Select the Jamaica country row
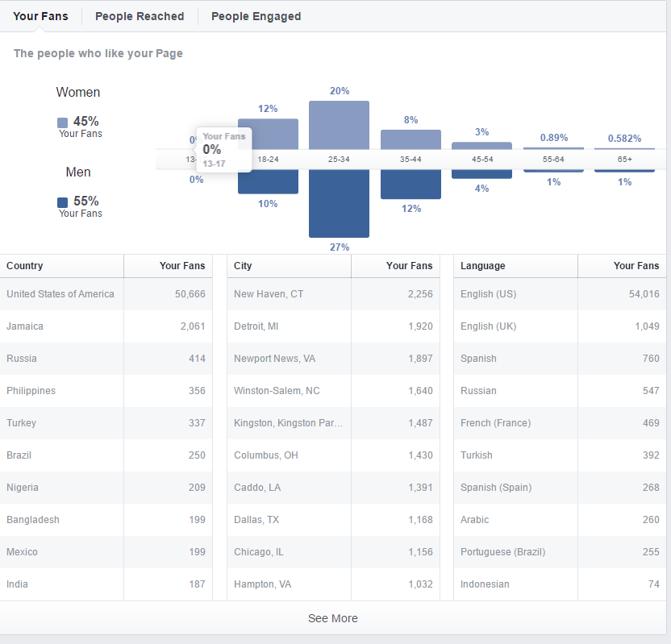Screen dimensions: 671x644 point(106,326)
